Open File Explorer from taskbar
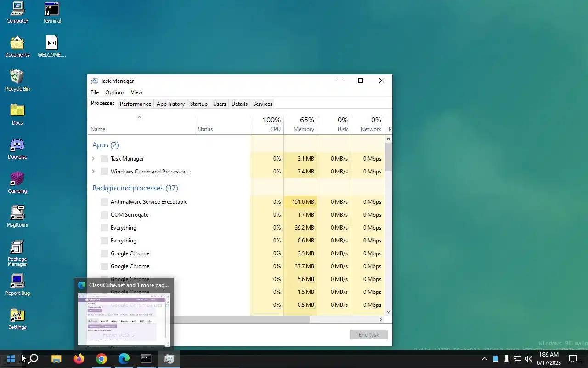This screenshot has height=368, width=588. coord(56,359)
